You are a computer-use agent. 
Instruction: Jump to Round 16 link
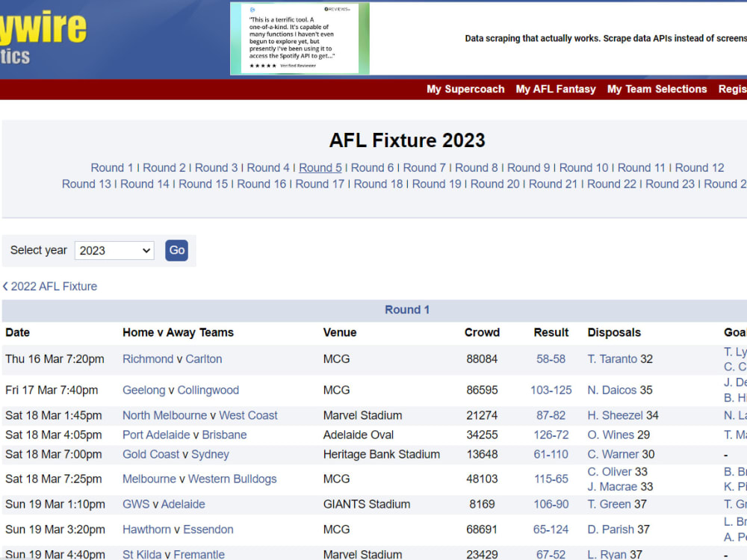pyautogui.click(x=261, y=184)
